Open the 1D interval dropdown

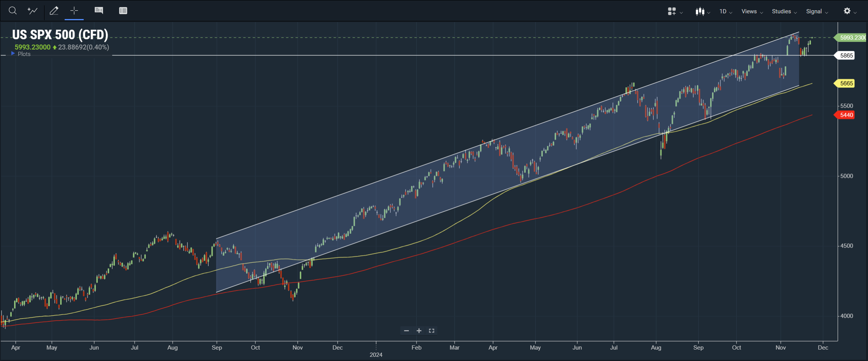(x=726, y=11)
